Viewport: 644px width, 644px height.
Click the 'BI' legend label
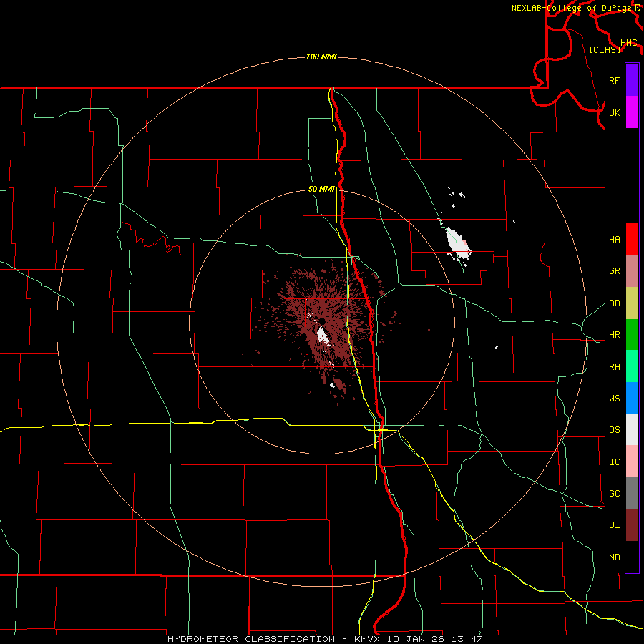[614, 525]
